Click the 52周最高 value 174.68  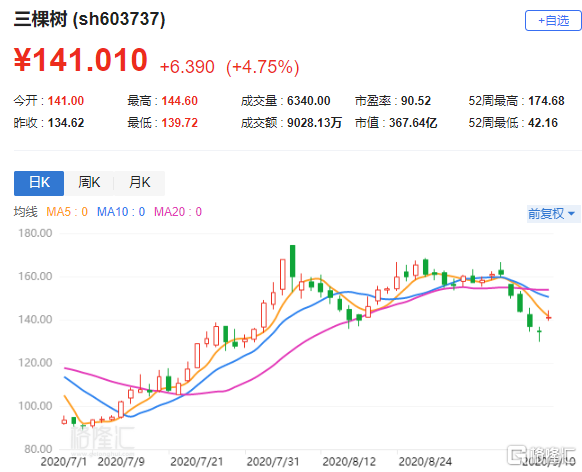[546, 101]
